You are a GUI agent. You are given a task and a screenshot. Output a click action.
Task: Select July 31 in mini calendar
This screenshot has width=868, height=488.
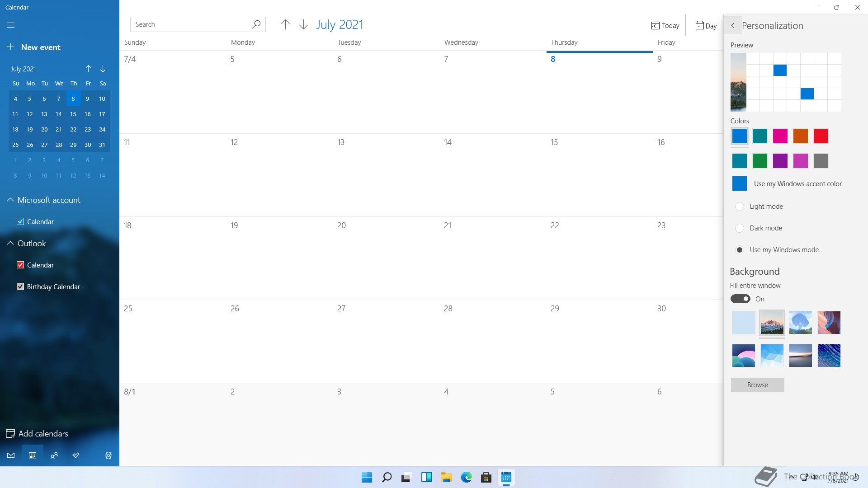102,145
